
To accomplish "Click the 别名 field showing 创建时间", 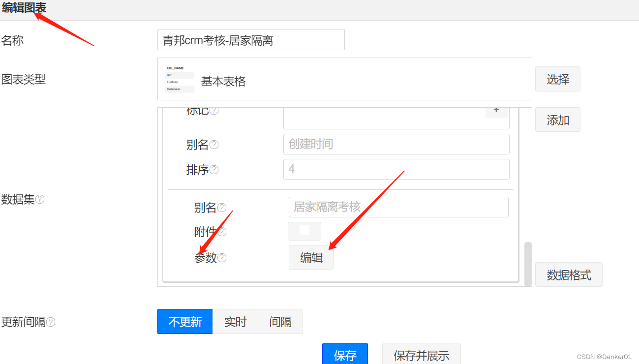I will [x=396, y=144].
